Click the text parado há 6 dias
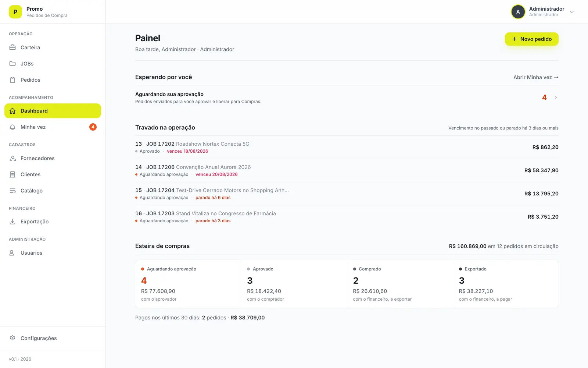 coord(213,198)
